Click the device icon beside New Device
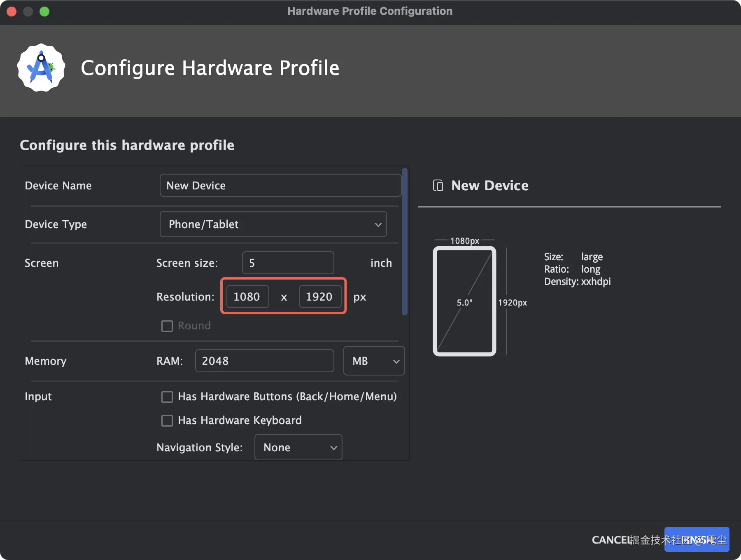 [x=438, y=186]
